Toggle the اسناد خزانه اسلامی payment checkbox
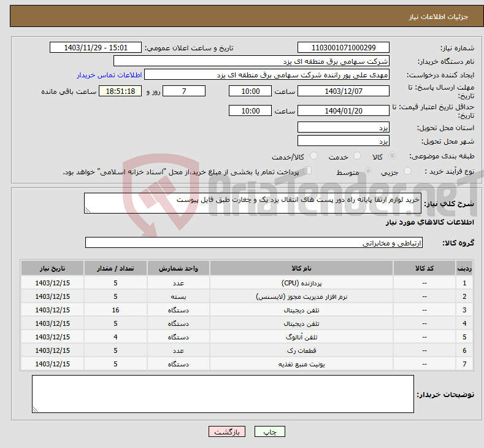The width and height of the screenshot is (484, 448). (x=308, y=171)
